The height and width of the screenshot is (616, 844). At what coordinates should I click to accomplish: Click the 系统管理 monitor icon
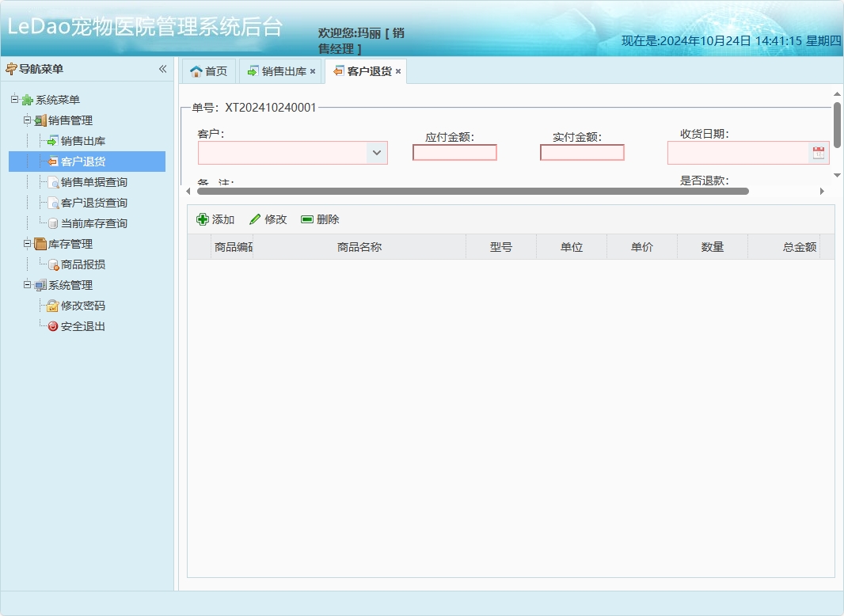(38, 284)
